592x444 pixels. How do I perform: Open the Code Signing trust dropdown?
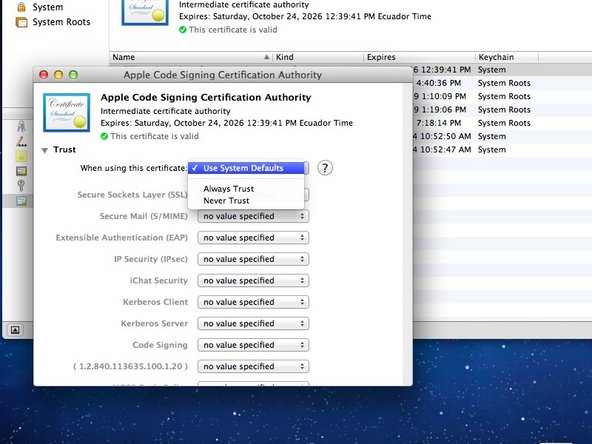point(253,345)
